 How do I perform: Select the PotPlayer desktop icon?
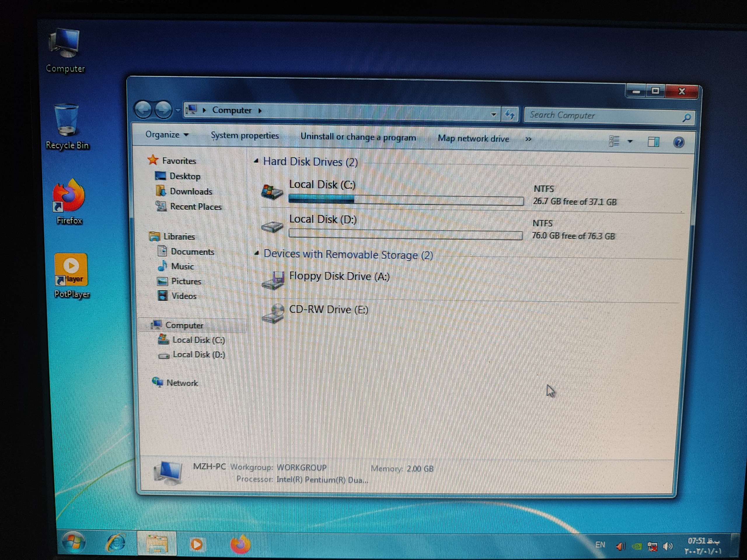click(x=71, y=270)
